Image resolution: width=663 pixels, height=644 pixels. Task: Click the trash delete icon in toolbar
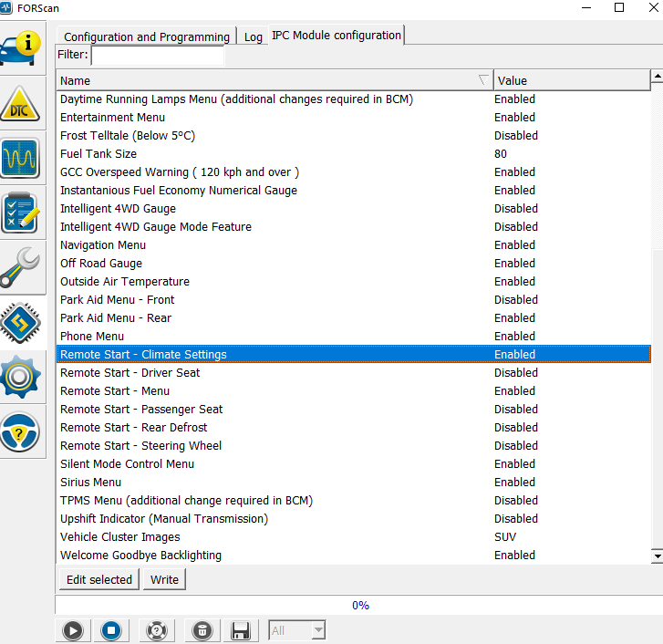(202, 630)
